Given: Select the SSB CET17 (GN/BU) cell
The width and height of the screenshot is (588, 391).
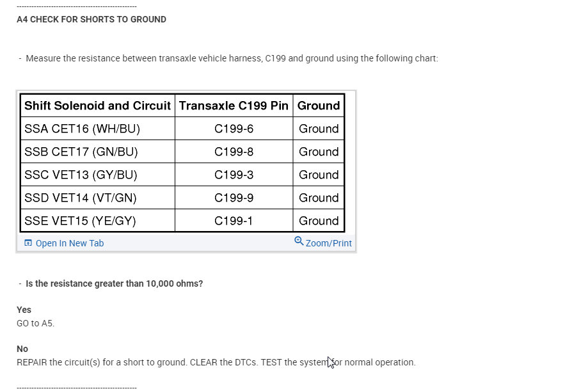Looking at the screenshot, I should pos(81,152).
